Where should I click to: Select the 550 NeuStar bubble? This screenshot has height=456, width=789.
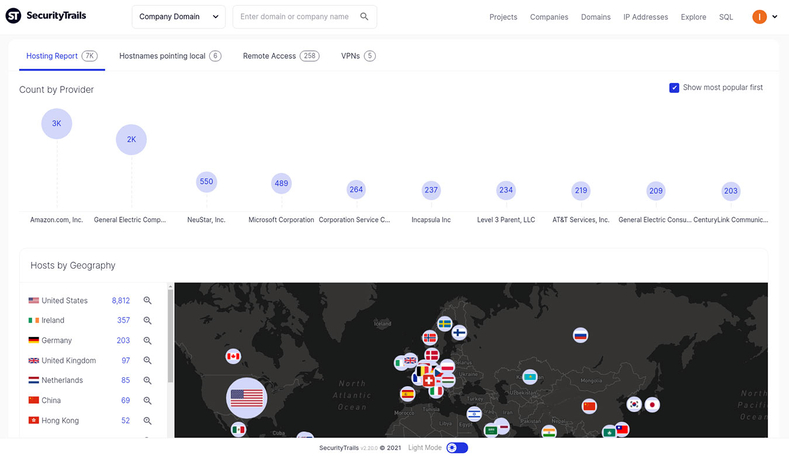pos(206,182)
